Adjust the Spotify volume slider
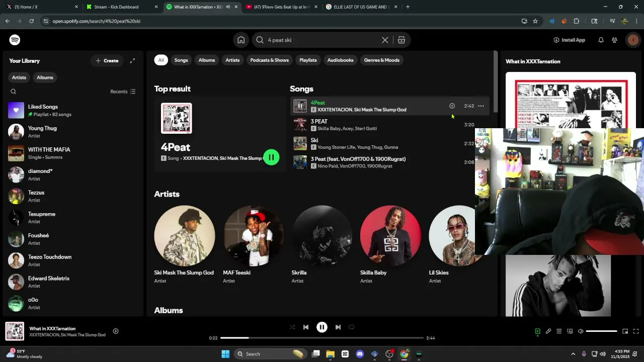Screen dimensions: 644x362 point(602,331)
